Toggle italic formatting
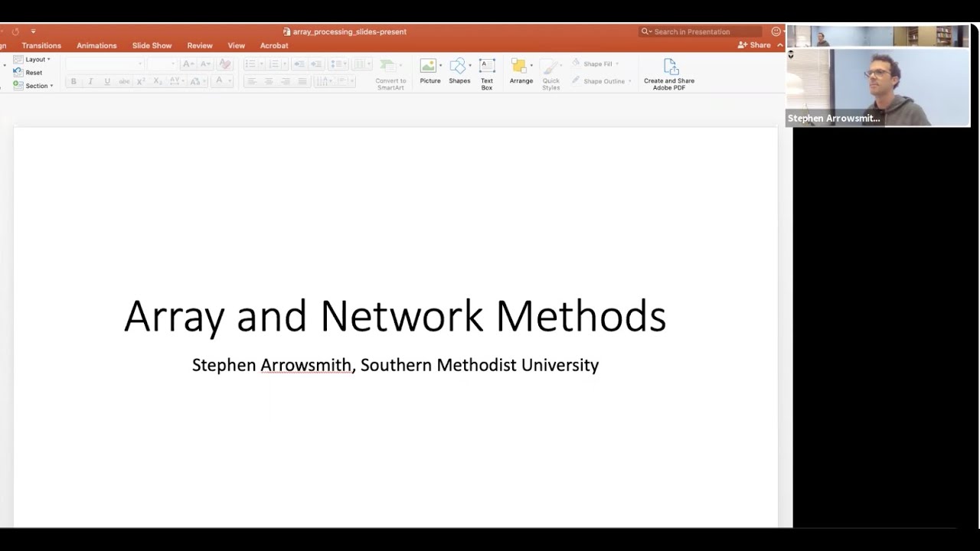 (x=90, y=81)
